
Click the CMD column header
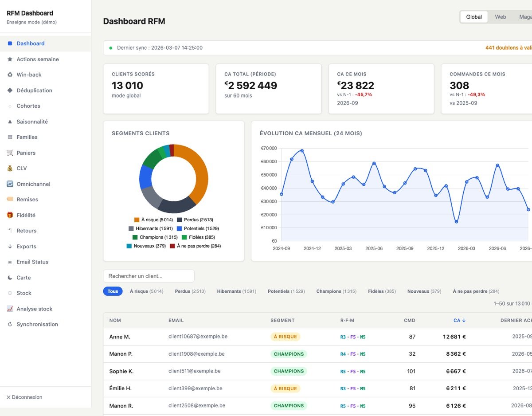[x=410, y=320]
